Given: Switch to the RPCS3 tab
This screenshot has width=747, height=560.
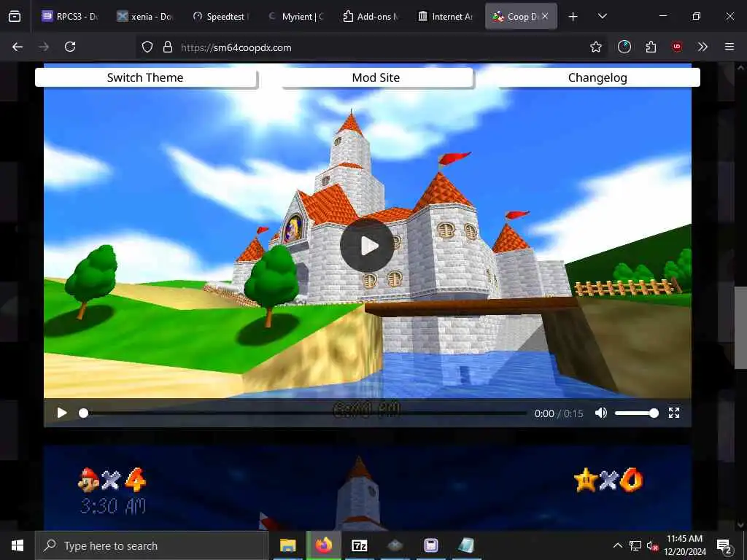Looking at the screenshot, I should [69, 16].
